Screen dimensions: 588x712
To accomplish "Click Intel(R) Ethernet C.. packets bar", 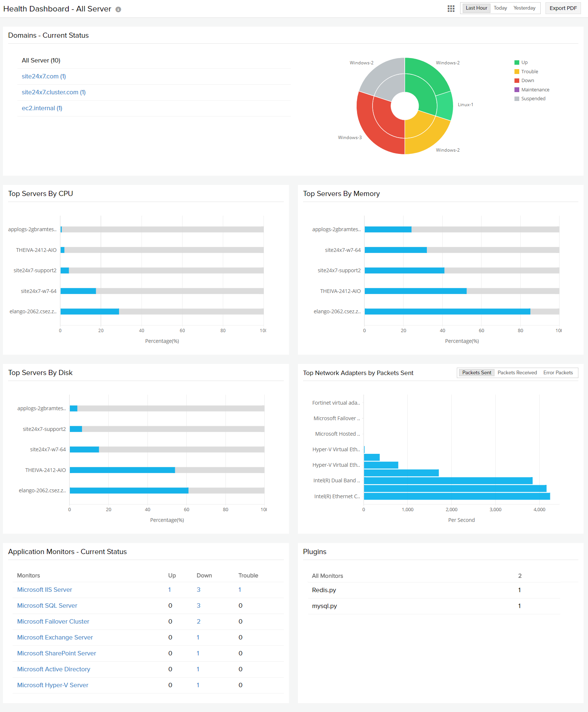I will [457, 496].
